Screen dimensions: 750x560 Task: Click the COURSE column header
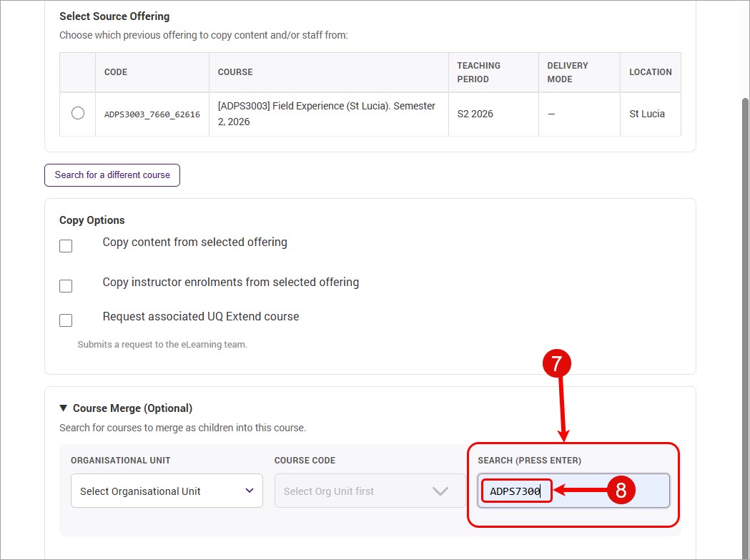(329, 72)
